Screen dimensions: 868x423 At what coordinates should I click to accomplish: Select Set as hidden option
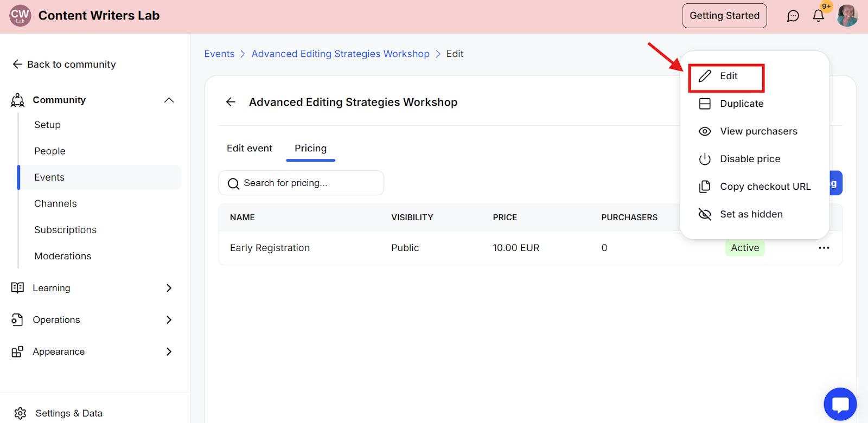(751, 214)
